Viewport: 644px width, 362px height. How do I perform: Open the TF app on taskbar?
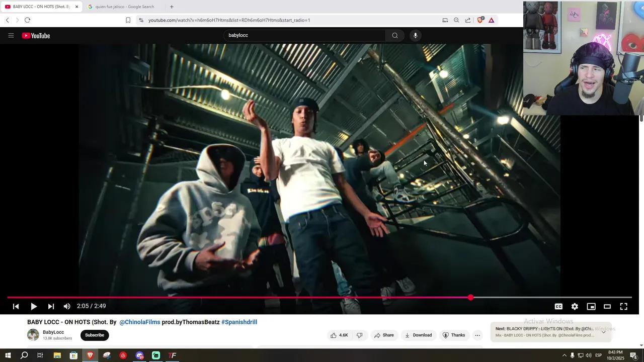pyautogui.click(x=173, y=355)
